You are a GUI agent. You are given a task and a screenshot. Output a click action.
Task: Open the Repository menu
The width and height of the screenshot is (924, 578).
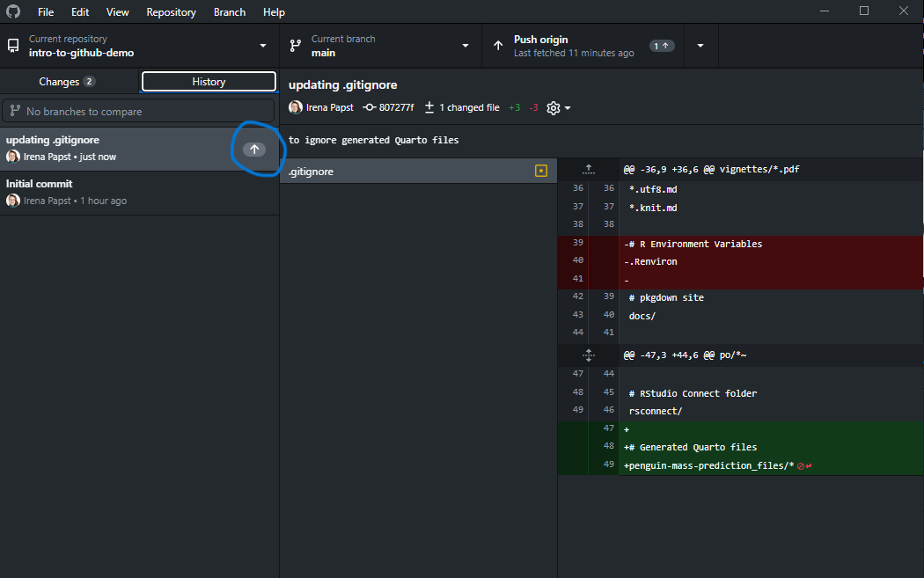(171, 12)
